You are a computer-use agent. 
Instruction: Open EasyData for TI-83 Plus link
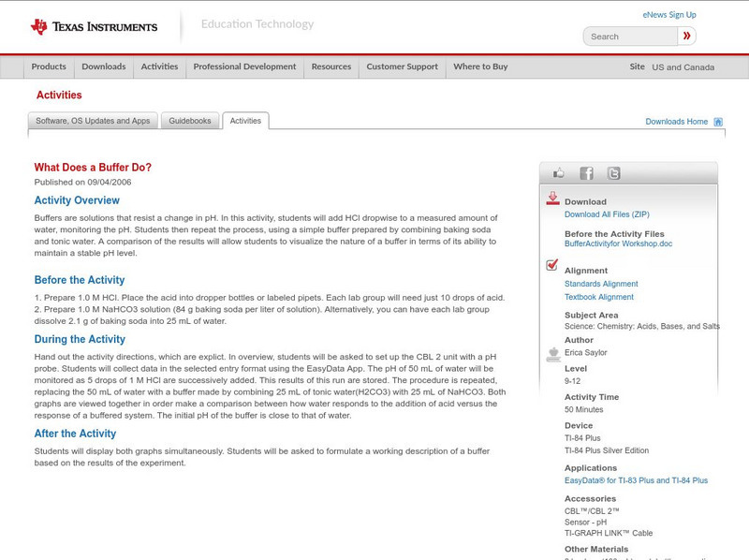tap(636, 480)
